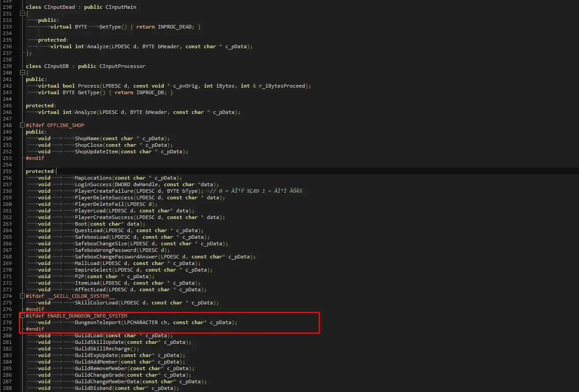This screenshot has width=579, height=392.
Task: Place cursor on the SkillColorLoad function
Action: point(96,303)
